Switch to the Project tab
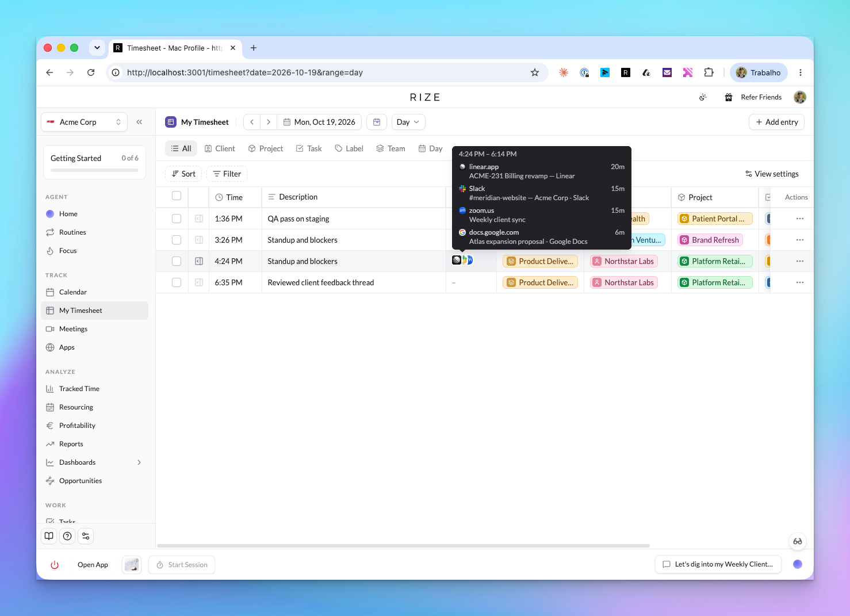Screen dimensions: 850x616 266,148
